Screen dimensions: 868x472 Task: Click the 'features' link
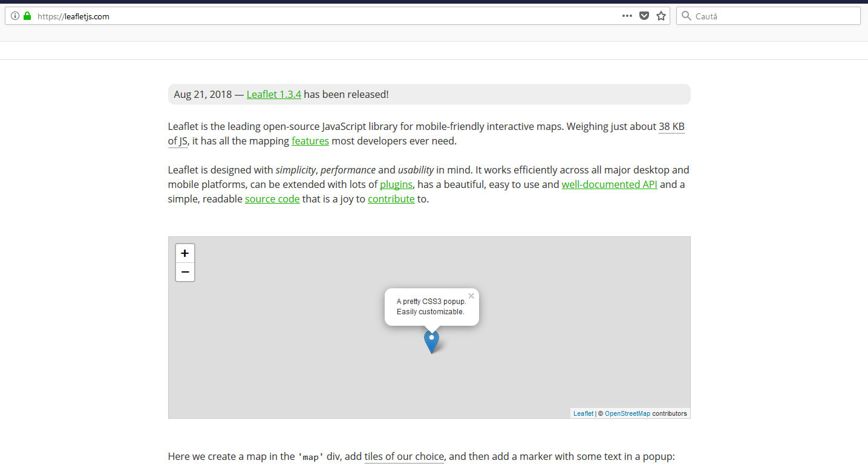tap(310, 140)
